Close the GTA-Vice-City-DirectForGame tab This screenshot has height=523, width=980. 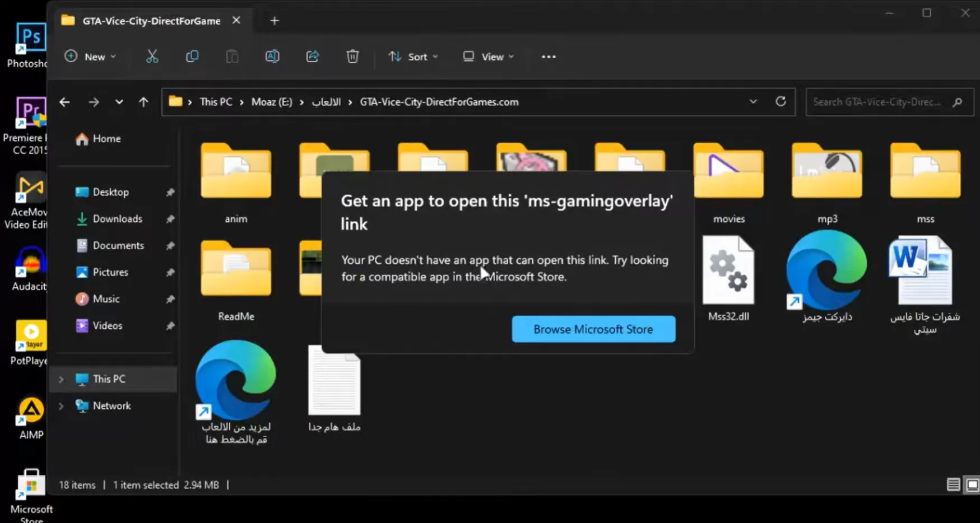(x=236, y=20)
